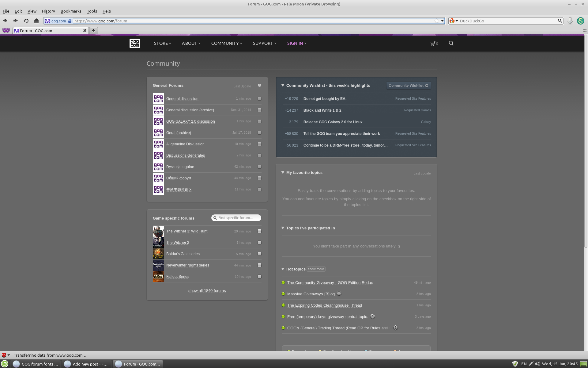The width and height of the screenshot is (588, 368).
Task: Open the SUPPORT dropdown menu
Action: click(265, 43)
